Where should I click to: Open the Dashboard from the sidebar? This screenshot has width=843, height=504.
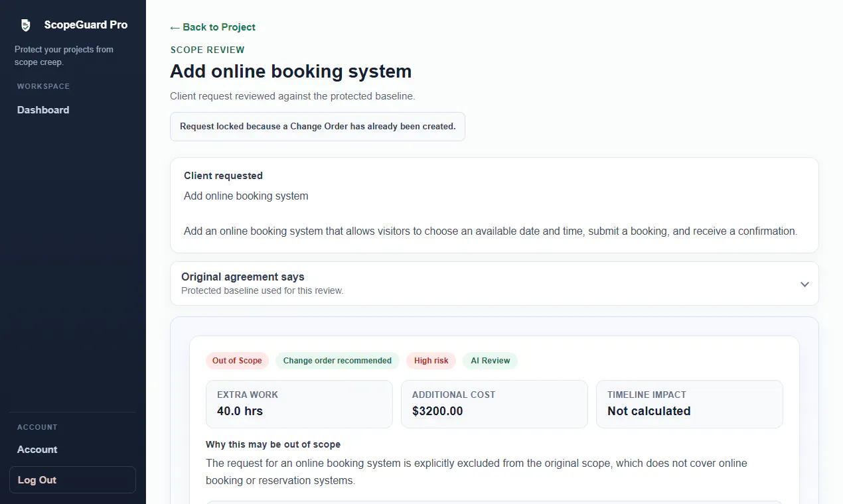click(x=43, y=110)
